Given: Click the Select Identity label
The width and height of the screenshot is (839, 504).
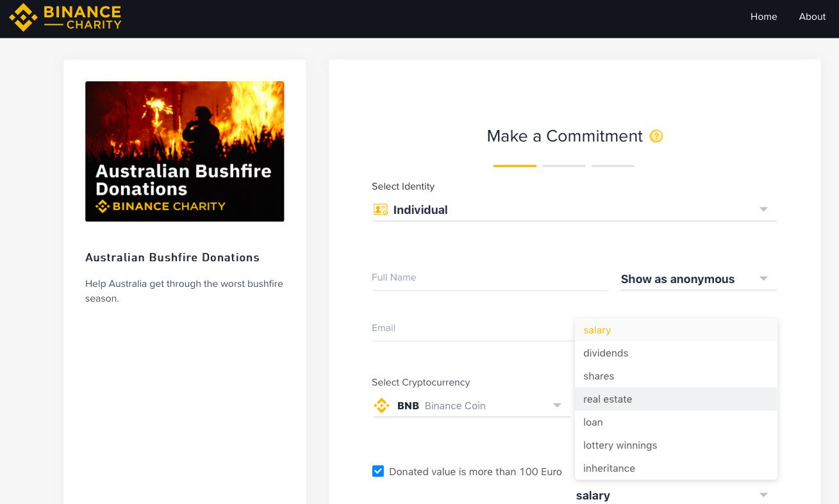Looking at the screenshot, I should click(403, 186).
